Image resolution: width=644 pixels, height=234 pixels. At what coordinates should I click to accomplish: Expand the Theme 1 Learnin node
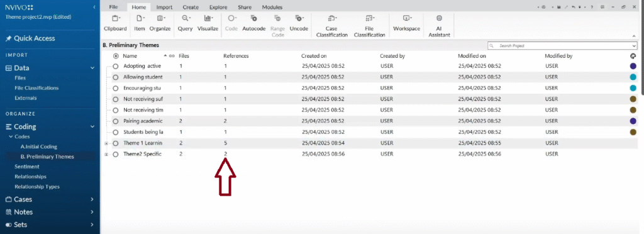click(x=106, y=143)
